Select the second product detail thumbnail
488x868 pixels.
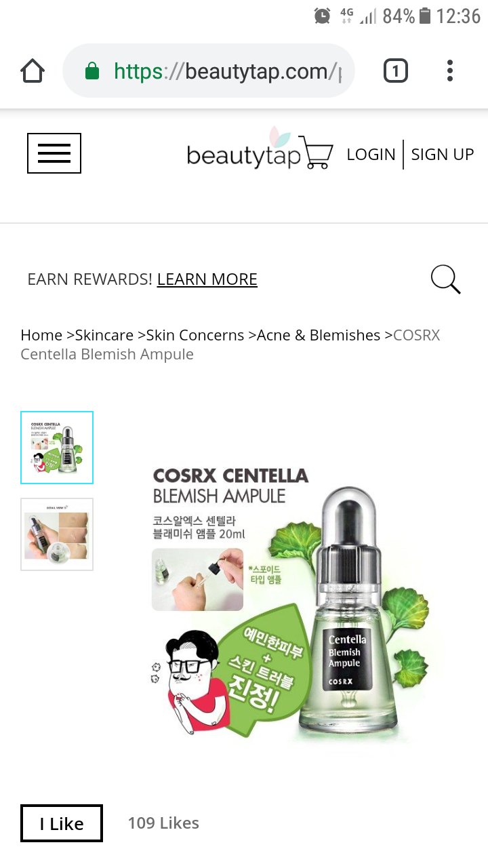click(57, 534)
